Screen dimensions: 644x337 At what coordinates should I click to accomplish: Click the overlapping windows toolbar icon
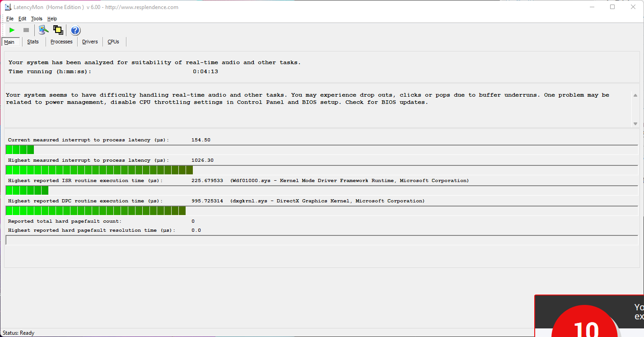click(x=58, y=30)
